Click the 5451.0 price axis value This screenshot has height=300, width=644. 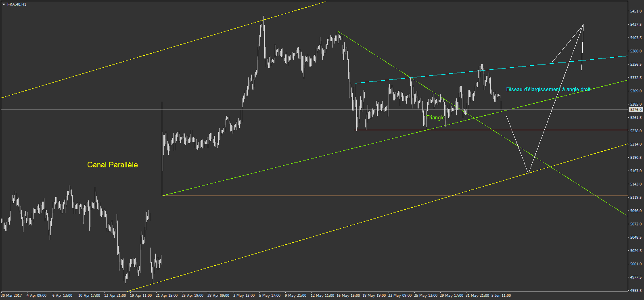[x=636, y=11]
